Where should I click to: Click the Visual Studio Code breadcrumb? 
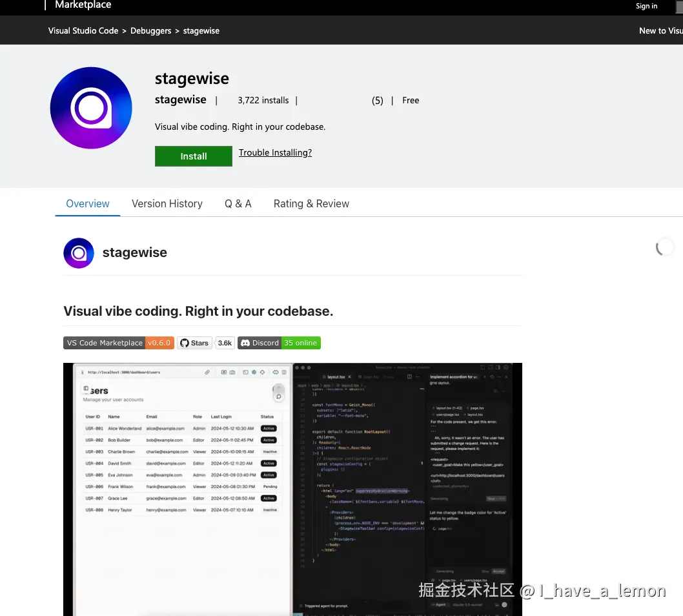click(x=83, y=30)
